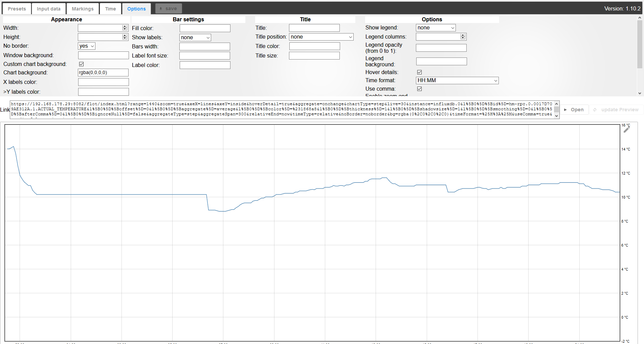Click the Version: 1.10.2 text
Viewport: 644px width, 344px height.
coord(622,9)
